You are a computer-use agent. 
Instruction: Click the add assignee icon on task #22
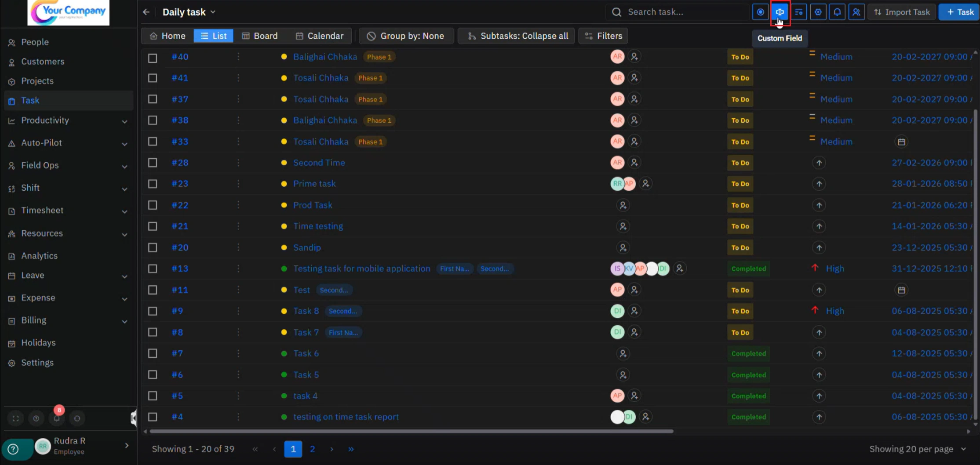click(x=623, y=205)
